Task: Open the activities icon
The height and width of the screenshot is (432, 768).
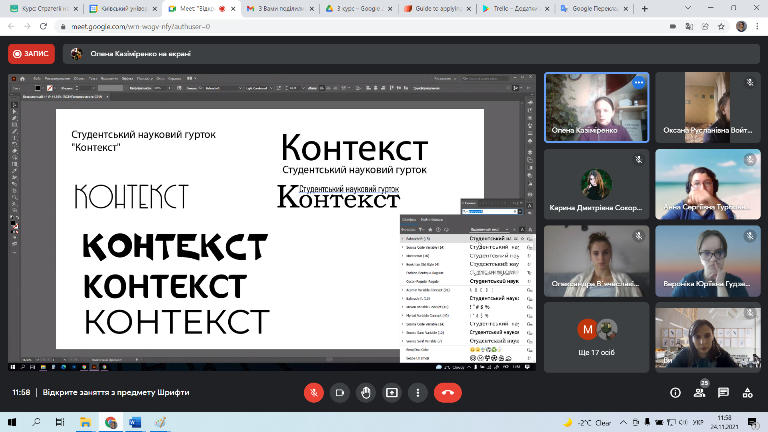Action: click(x=745, y=392)
